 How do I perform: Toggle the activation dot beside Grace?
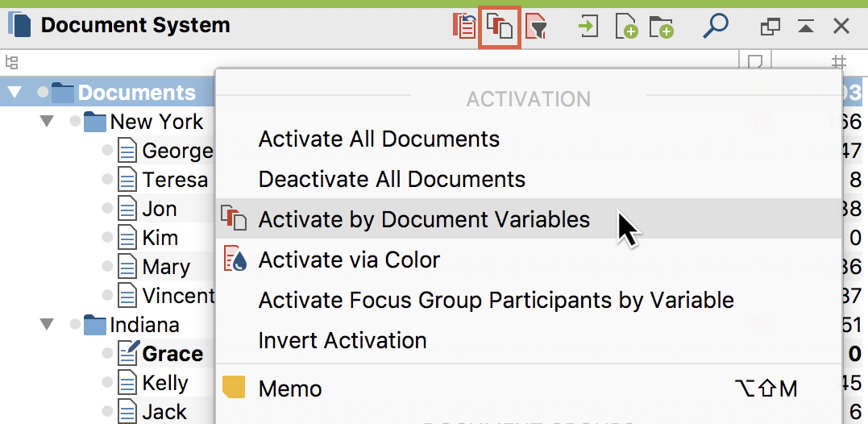(107, 354)
